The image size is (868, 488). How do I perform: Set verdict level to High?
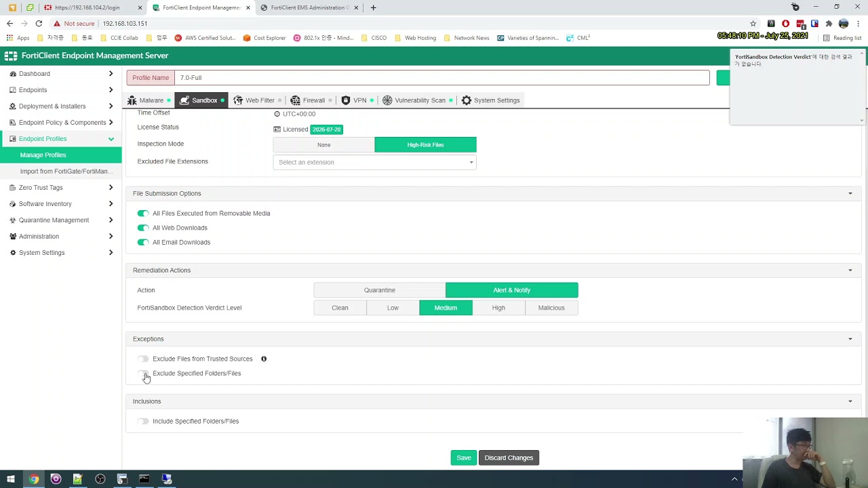(498, 308)
